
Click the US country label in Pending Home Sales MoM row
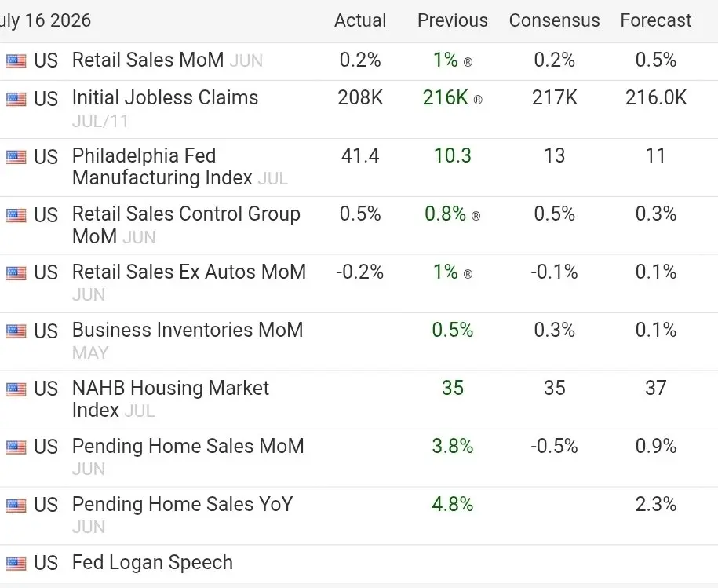click(46, 447)
